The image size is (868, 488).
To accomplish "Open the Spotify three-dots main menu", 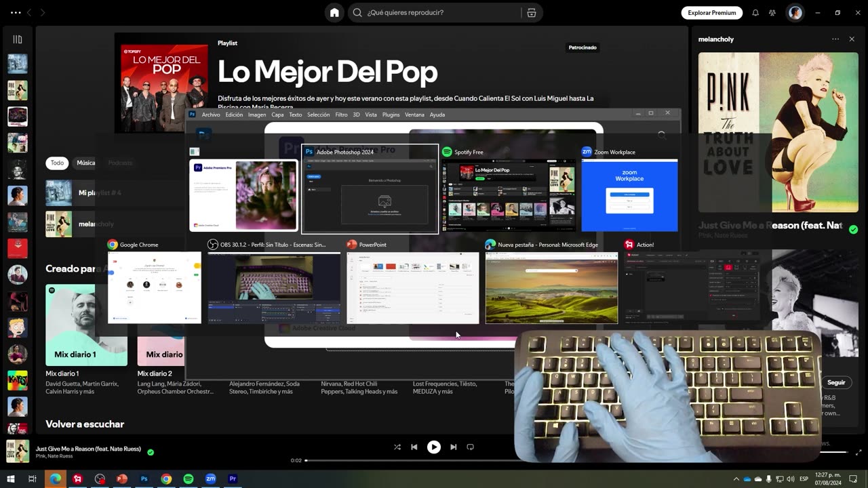I will point(16,12).
